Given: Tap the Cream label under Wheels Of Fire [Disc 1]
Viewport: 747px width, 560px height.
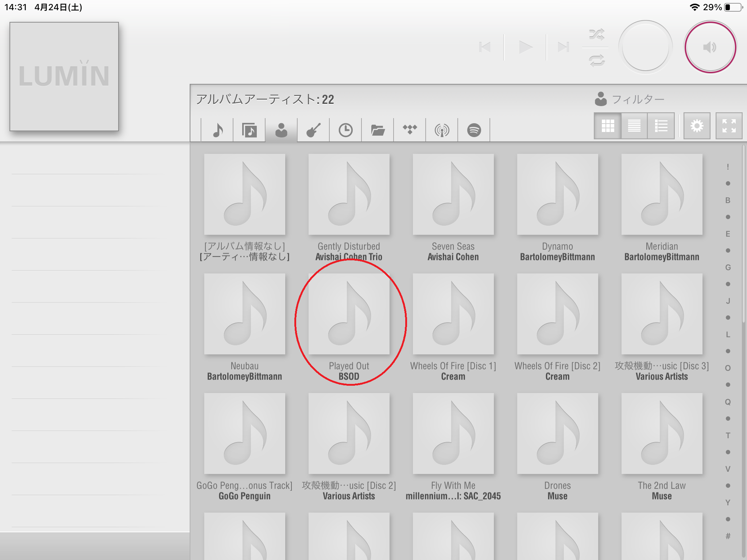Looking at the screenshot, I should click(x=453, y=377).
